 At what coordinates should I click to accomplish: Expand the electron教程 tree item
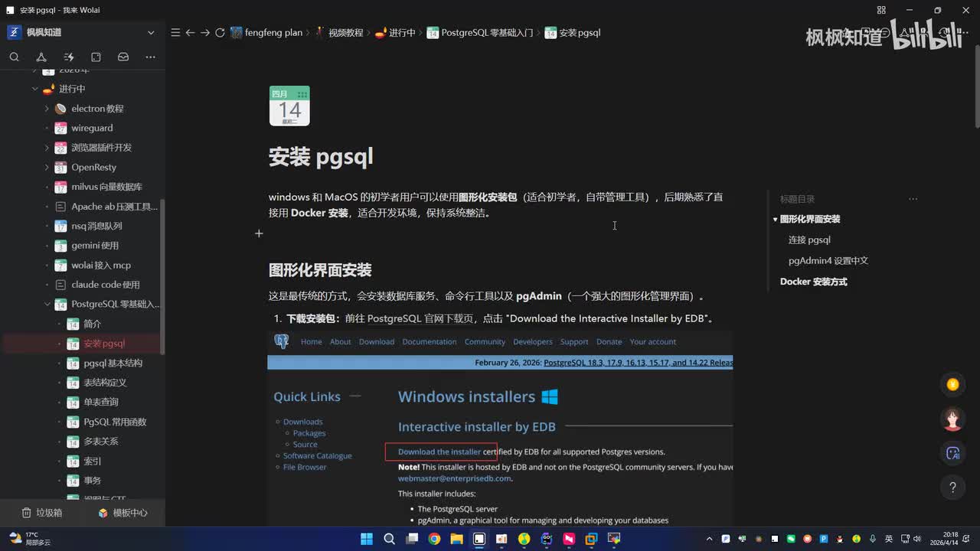(47, 109)
